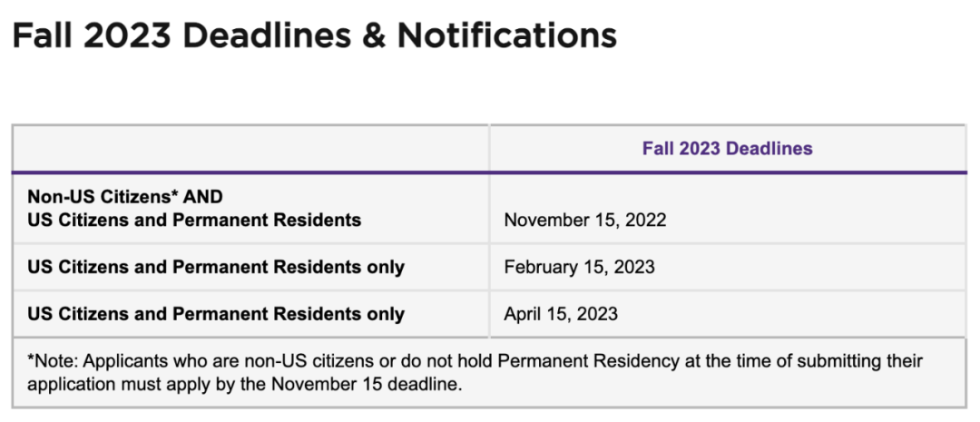Click the *Note: label starting the footnote
The height and width of the screenshot is (422, 980).
(x=53, y=360)
